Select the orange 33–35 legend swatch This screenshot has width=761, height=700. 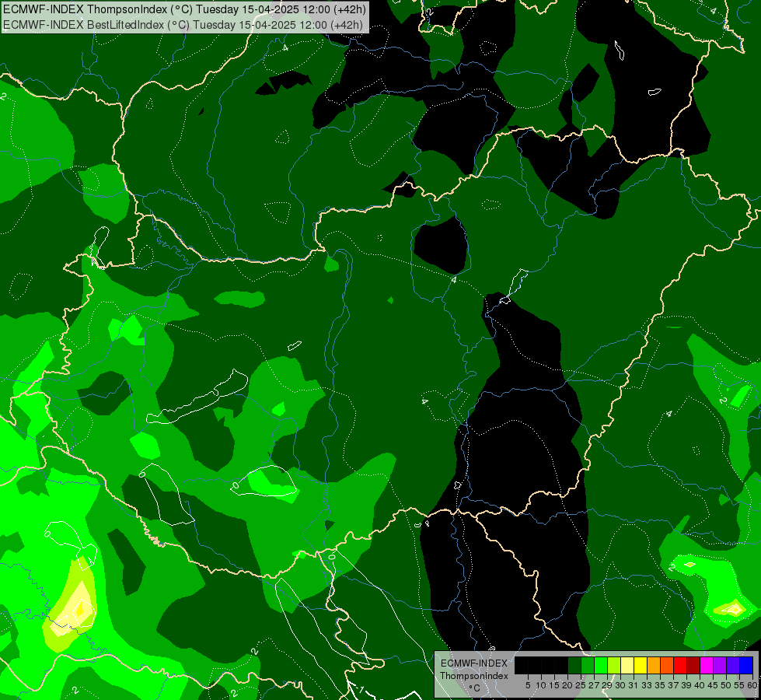coord(654,665)
